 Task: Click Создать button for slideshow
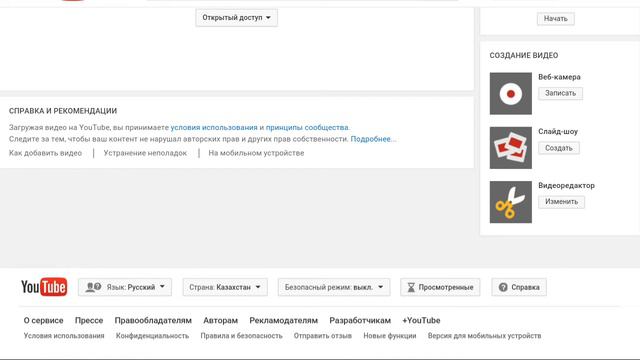(559, 148)
